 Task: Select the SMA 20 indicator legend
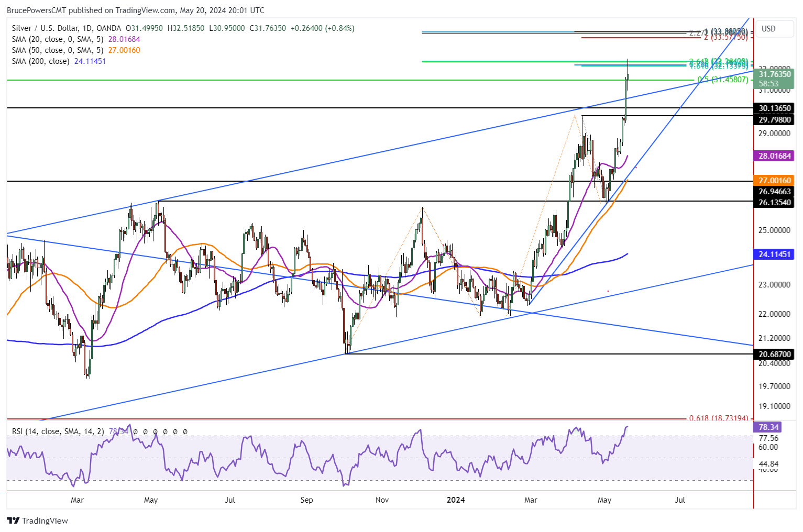pyautogui.click(x=58, y=39)
